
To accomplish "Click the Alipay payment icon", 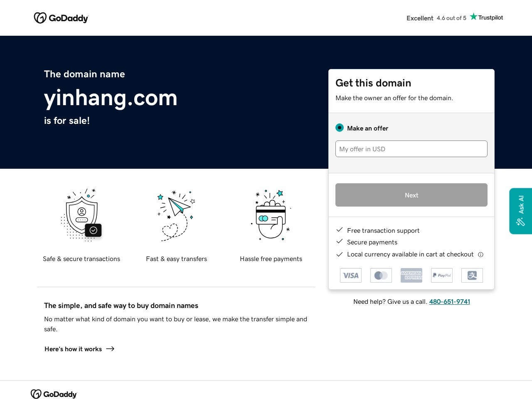I will [x=472, y=275].
